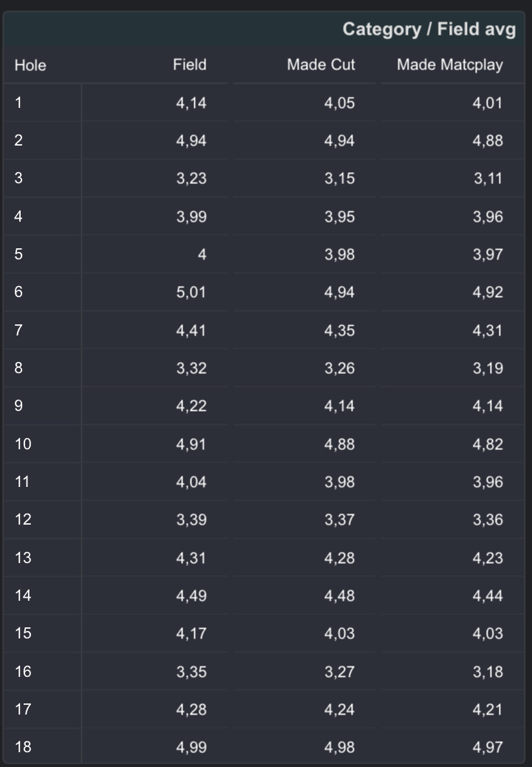Click the 'Category / Field avg' table title
Viewport: 532px width, 767px height.
(x=429, y=30)
